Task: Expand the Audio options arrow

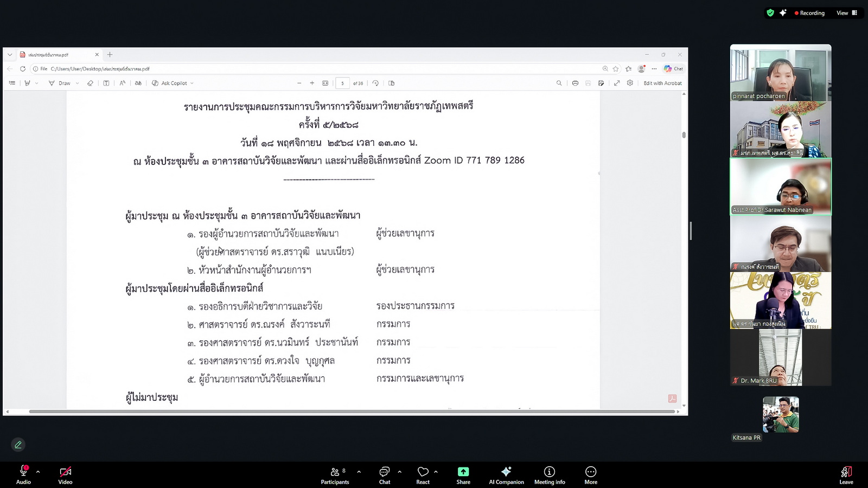Action: click(38, 472)
